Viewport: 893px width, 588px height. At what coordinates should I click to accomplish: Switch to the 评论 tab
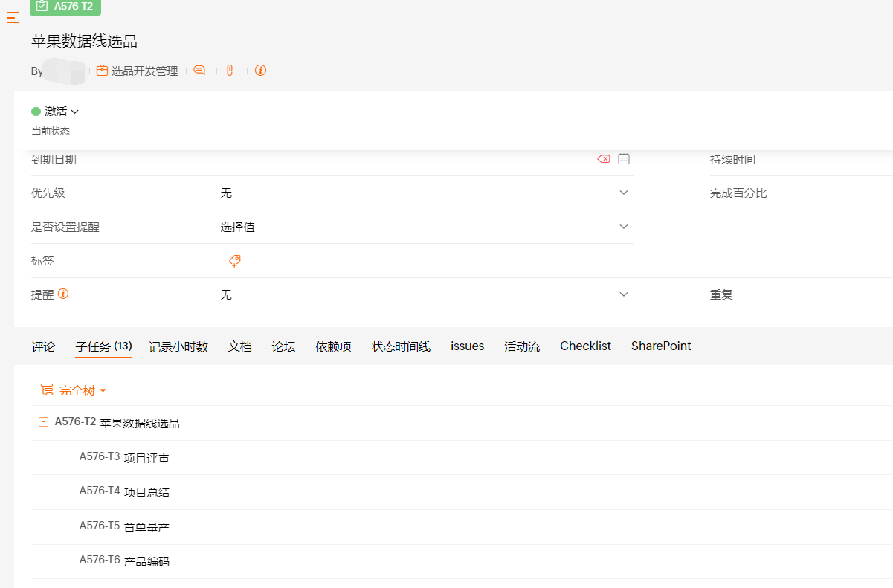click(43, 346)
